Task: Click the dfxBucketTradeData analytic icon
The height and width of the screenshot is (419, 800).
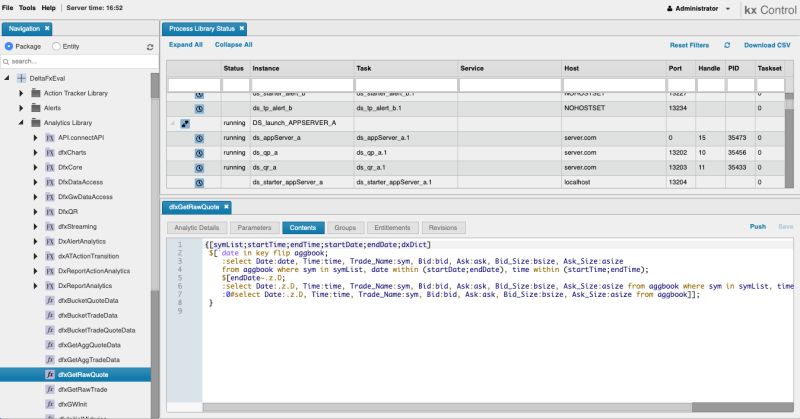Action: [x=50, y=315]
